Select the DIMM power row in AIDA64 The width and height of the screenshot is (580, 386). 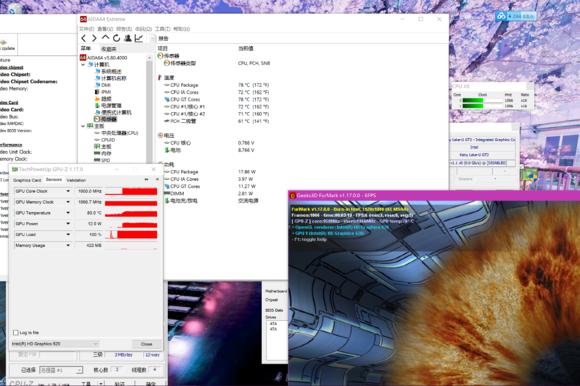[x=209, y=193]
